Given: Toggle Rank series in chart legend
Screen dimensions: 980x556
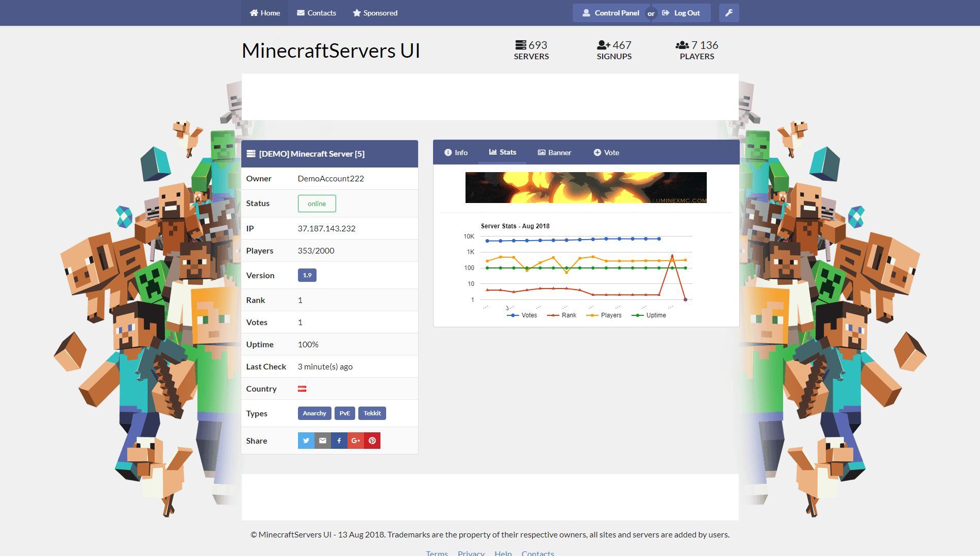Looking at the screenshot, I should pyautogui.click(x=562, y=315).
